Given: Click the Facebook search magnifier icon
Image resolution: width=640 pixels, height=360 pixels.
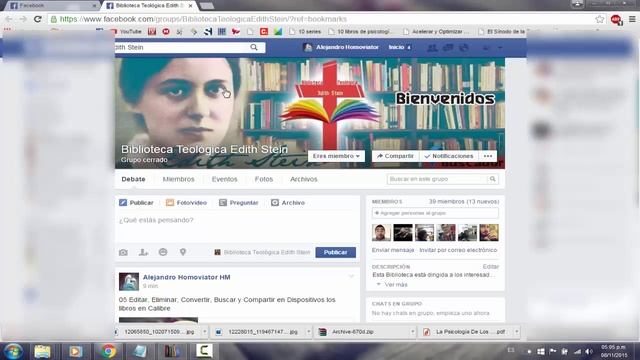Looking at the screenshot, I should [254, 47].
